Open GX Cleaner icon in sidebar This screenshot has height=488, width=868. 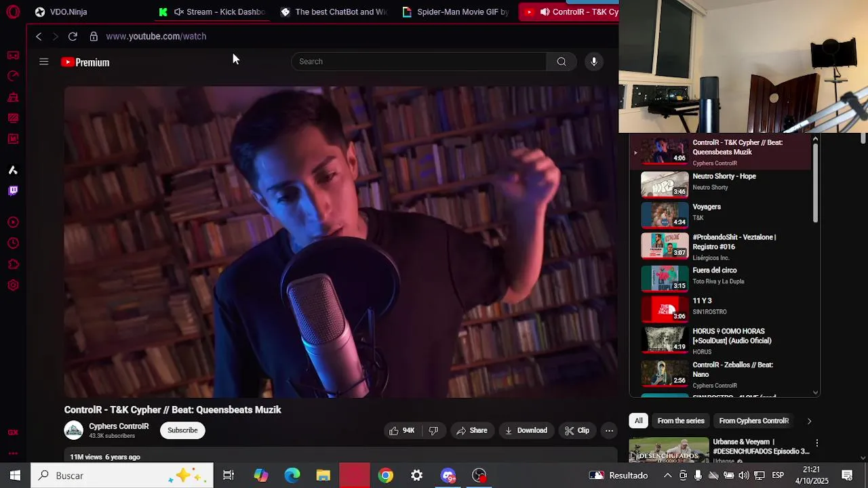pyautogui.click(x=13, y=97)
